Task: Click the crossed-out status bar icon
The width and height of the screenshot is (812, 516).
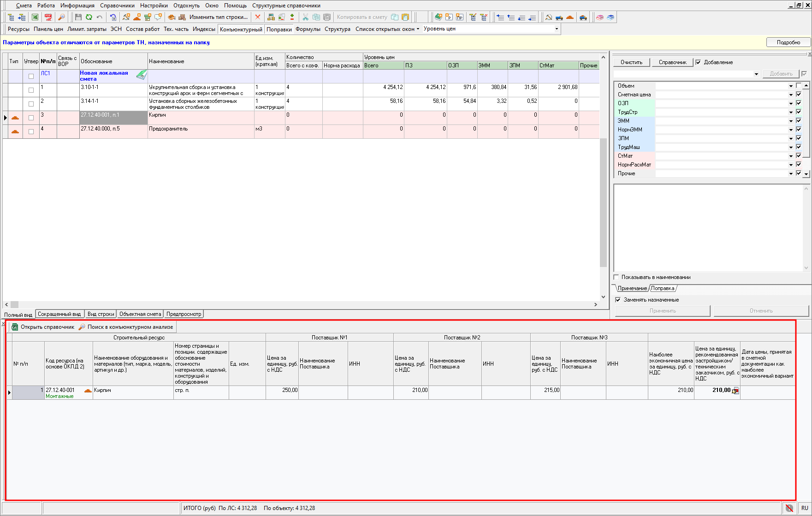Action: (x=789, y=508)
